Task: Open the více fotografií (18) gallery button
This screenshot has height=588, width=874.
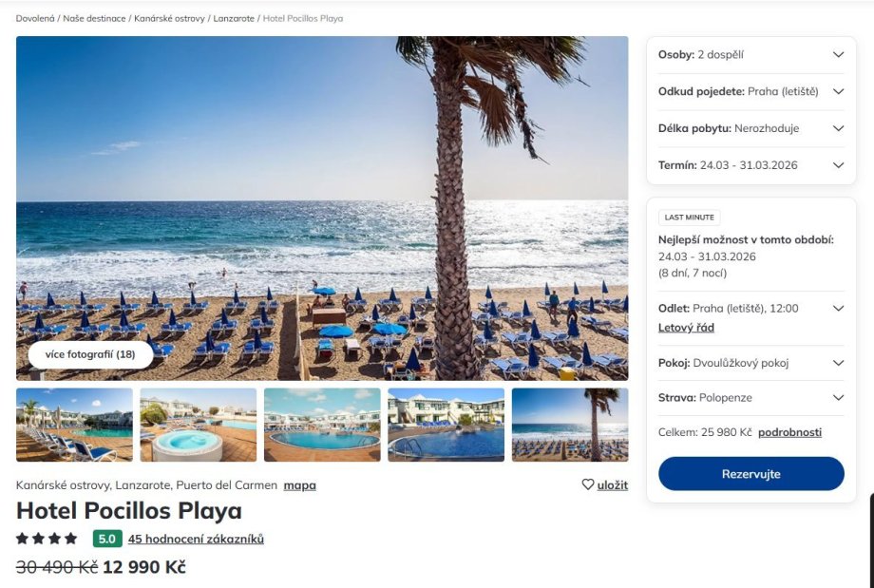Action: click(90, 354)
